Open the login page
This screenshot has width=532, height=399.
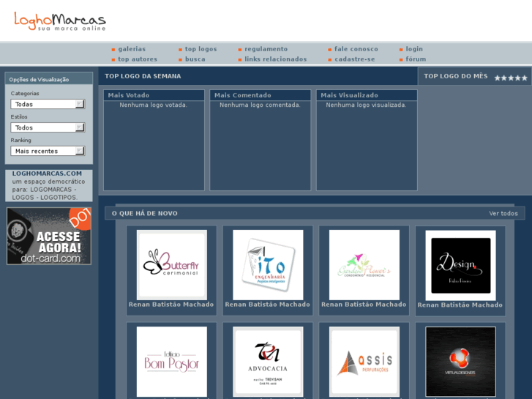point(414,49)
